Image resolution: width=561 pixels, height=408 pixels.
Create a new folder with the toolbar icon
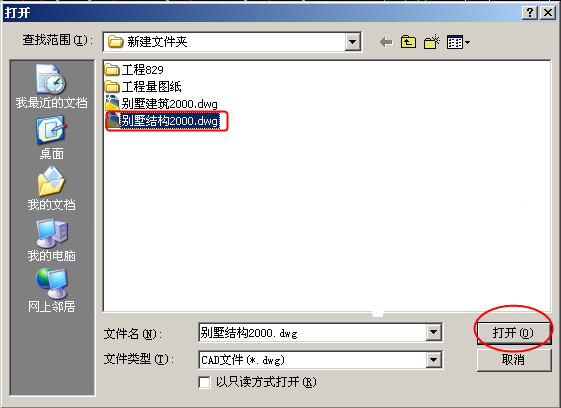(432, 42)
